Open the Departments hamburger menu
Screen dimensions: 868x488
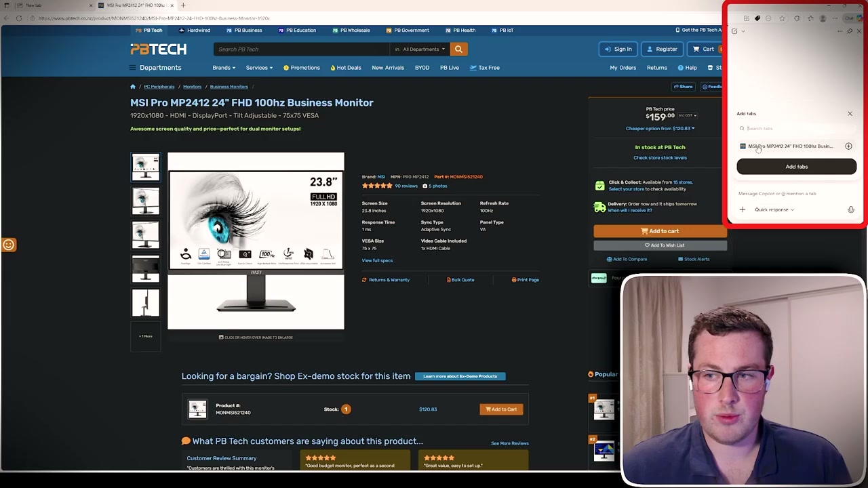pos(155,68)
